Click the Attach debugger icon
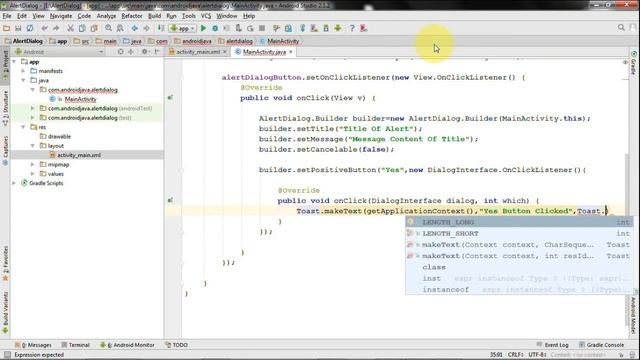Screen dimensions: 640x360 pos(238,28)
